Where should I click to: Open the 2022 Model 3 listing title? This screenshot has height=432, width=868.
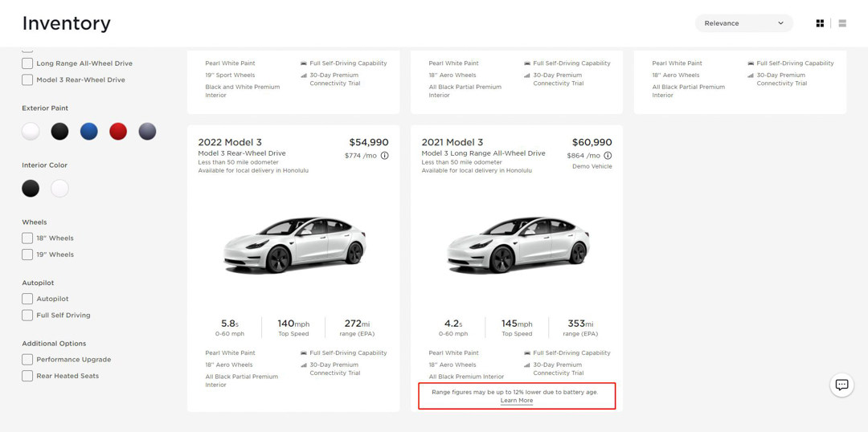tap(230, 142)
